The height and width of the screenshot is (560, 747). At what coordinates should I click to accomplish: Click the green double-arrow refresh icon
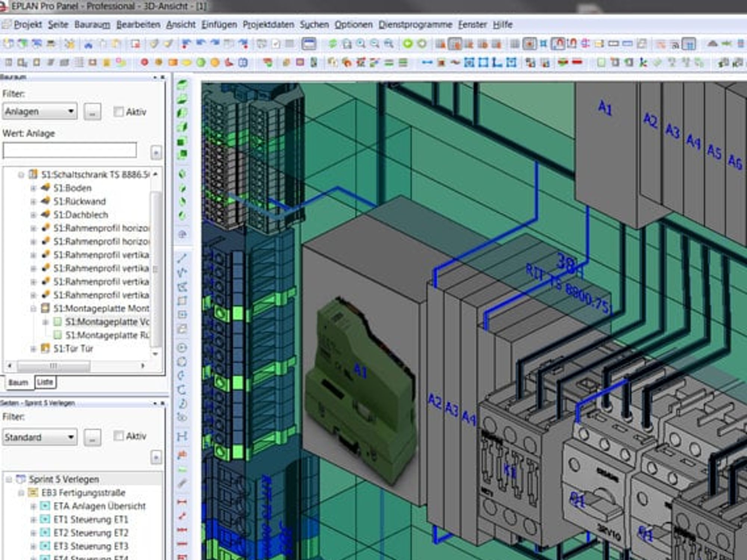[332, 44]
